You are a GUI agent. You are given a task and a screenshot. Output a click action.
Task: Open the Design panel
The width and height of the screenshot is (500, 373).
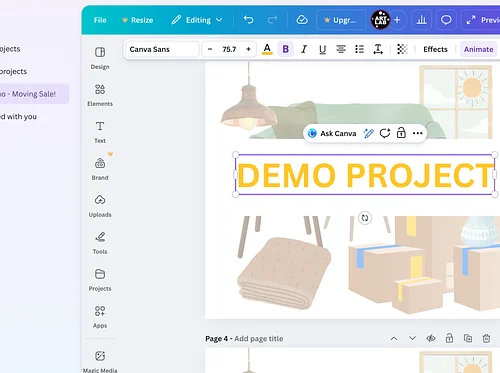(x=100, y=58)
